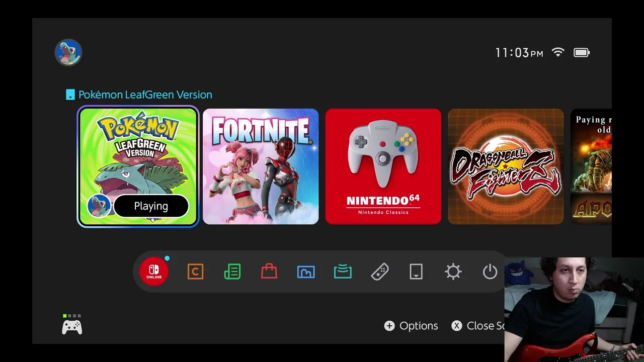Click the 11:03 PM clock
644x362 pixels.
pos(519,53)
